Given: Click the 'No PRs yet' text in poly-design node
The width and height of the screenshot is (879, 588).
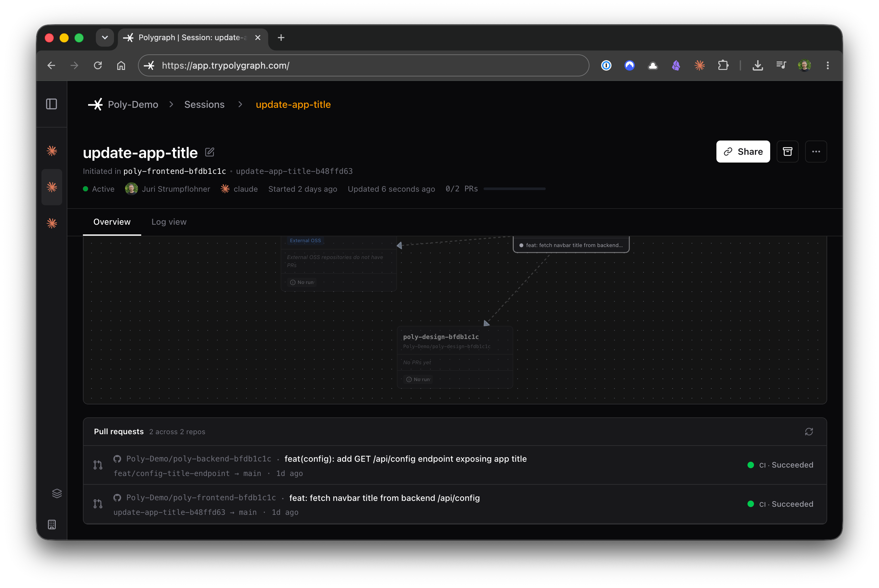Looking at the screenshot, I should (x=417, y=362).
